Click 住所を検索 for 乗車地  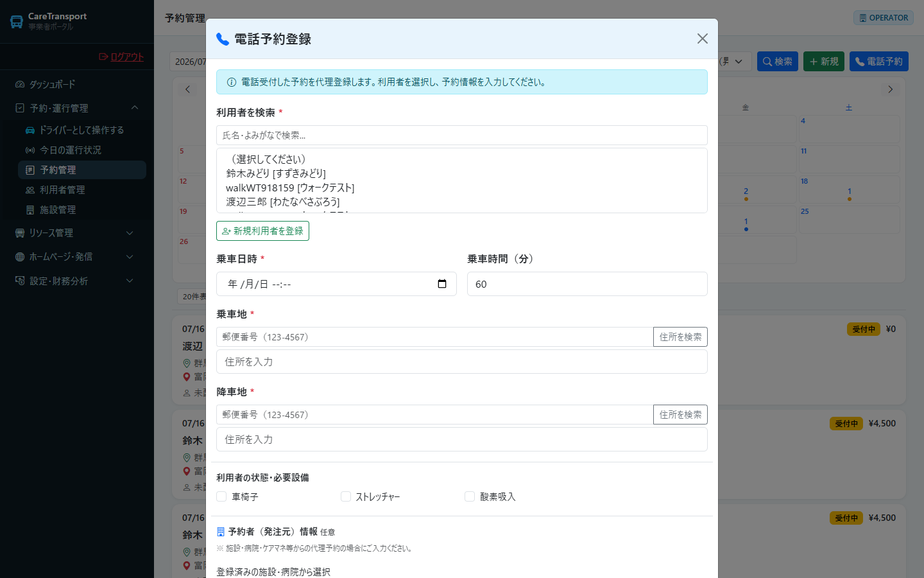(680, 337)
